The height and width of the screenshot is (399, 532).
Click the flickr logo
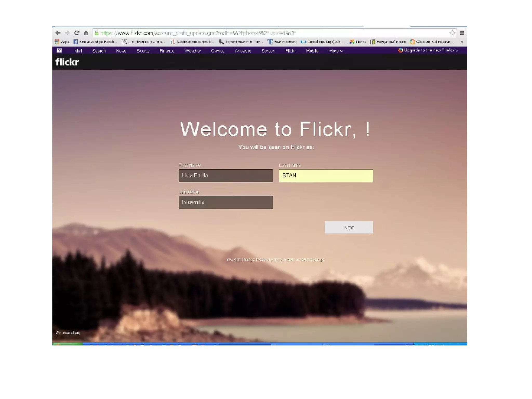[x=67, y=62]
